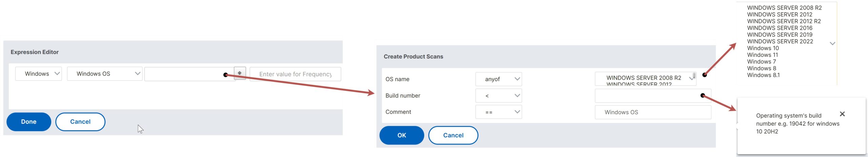
Task: Open the Windows OS scan type dropdown
Action: (x=105, y=74)
